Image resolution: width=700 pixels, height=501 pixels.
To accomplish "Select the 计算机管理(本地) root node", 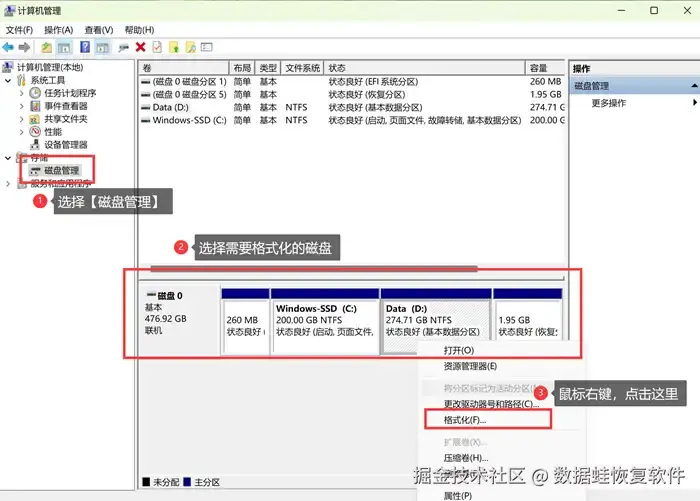I will tap(50, 67).
